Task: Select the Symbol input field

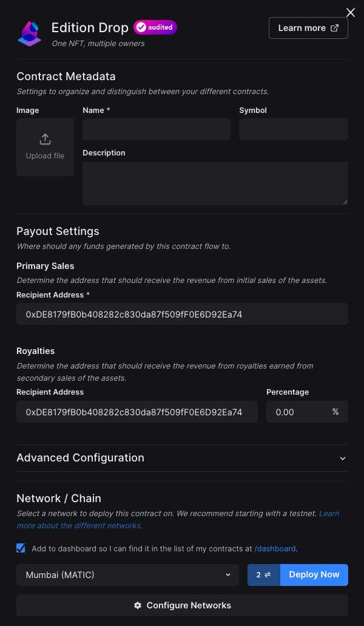Action: tap(293, 129)
